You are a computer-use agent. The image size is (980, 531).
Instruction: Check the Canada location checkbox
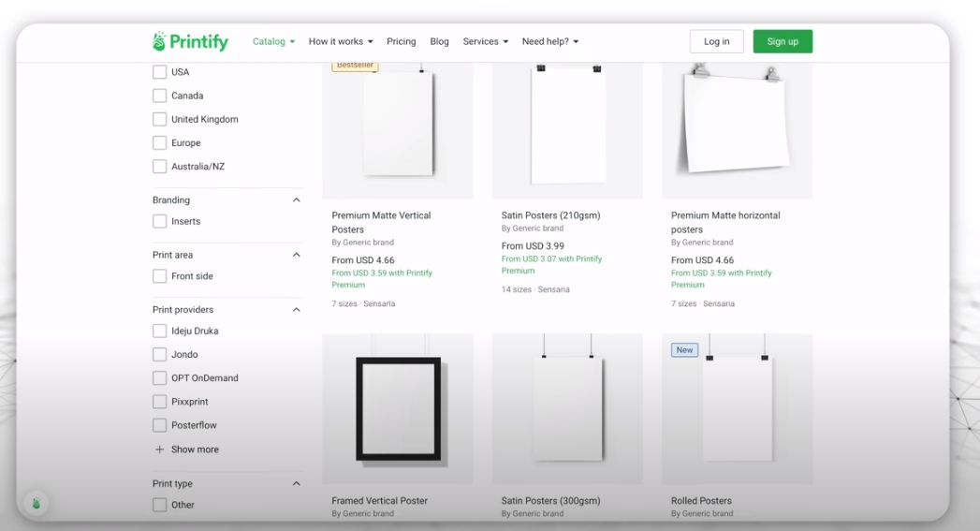click(160, 96)
